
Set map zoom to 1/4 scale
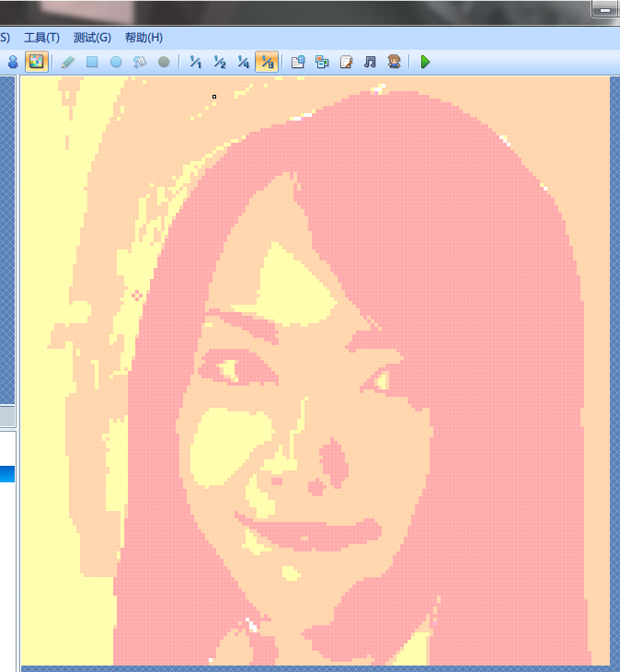tap(244, 63)
